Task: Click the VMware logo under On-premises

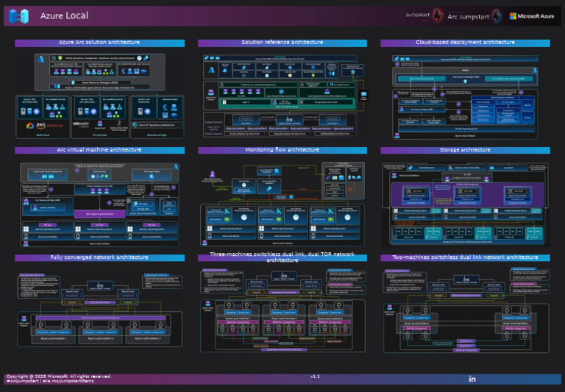Action: click(81, 124)
